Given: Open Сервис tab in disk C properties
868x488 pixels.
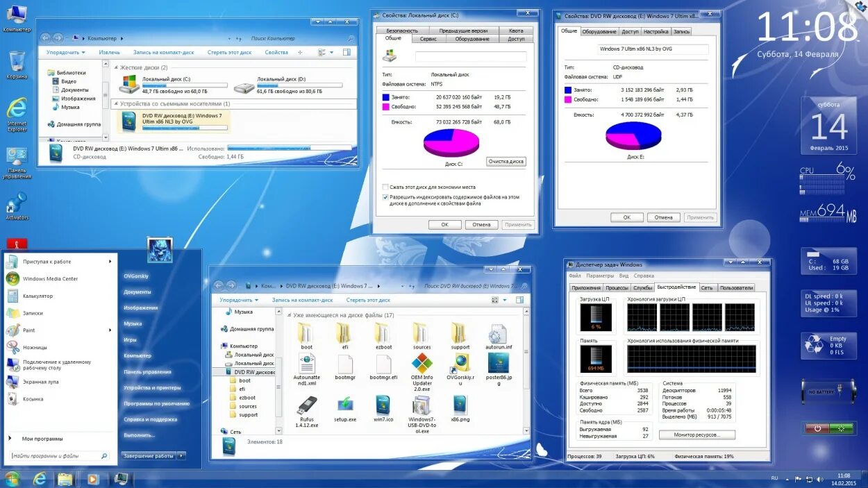Looking at the screenshot, I should click(428, 39).
